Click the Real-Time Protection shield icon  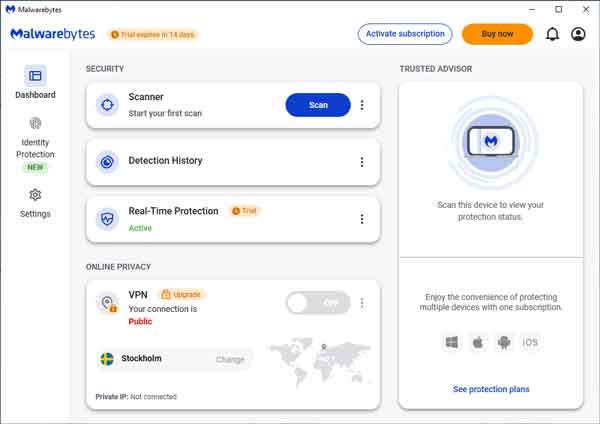pyautogui.click(x=107, y=219)
